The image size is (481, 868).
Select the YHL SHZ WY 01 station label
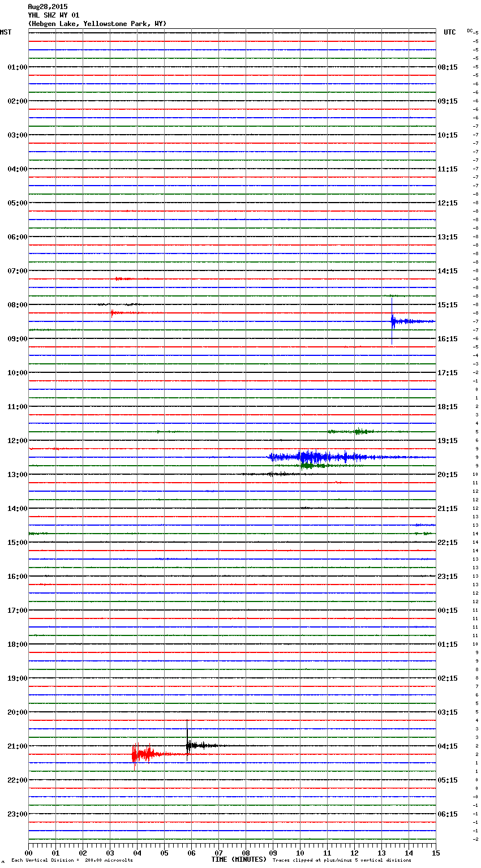click(x=54, y=15)
